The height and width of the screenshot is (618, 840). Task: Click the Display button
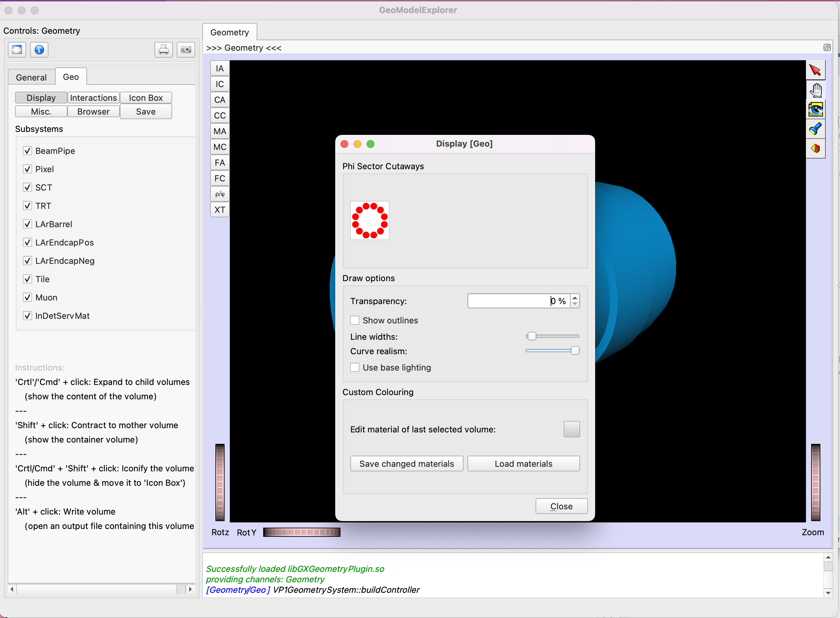tap(41, 98)
